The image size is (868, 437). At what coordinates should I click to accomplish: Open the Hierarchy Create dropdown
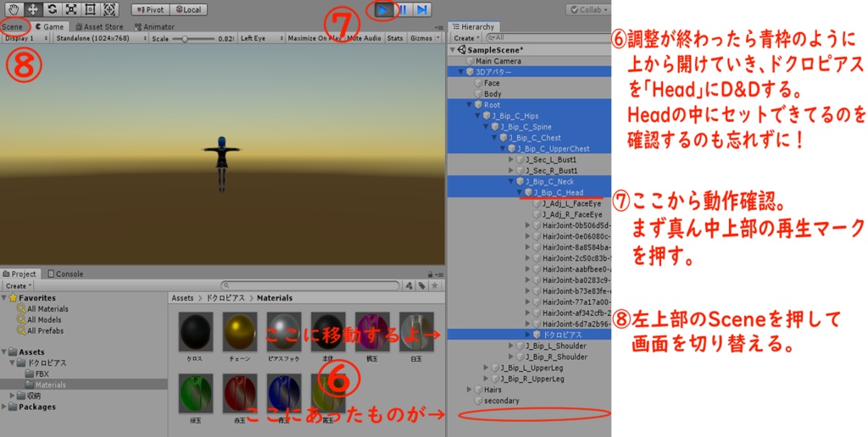tap(467, 38)
